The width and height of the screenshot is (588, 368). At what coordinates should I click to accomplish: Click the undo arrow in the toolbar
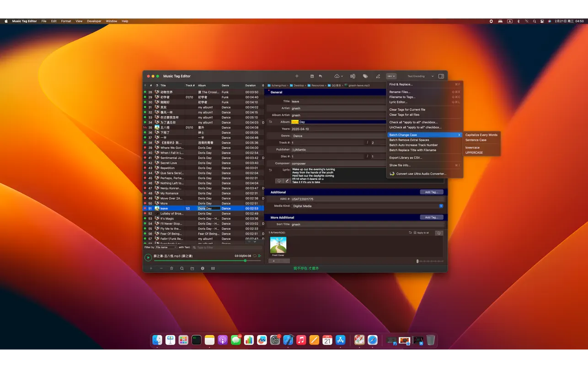(x=321, y=76)
